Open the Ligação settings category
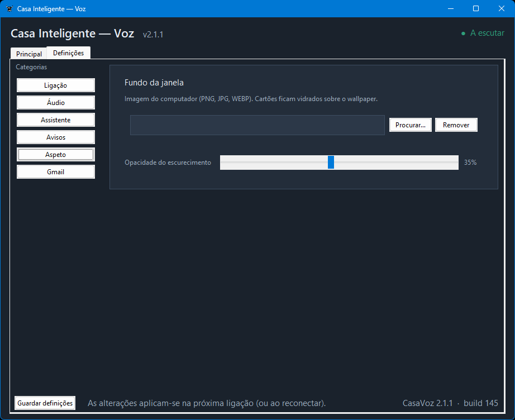Screen dimensions: 515x420 pos(56,85)
